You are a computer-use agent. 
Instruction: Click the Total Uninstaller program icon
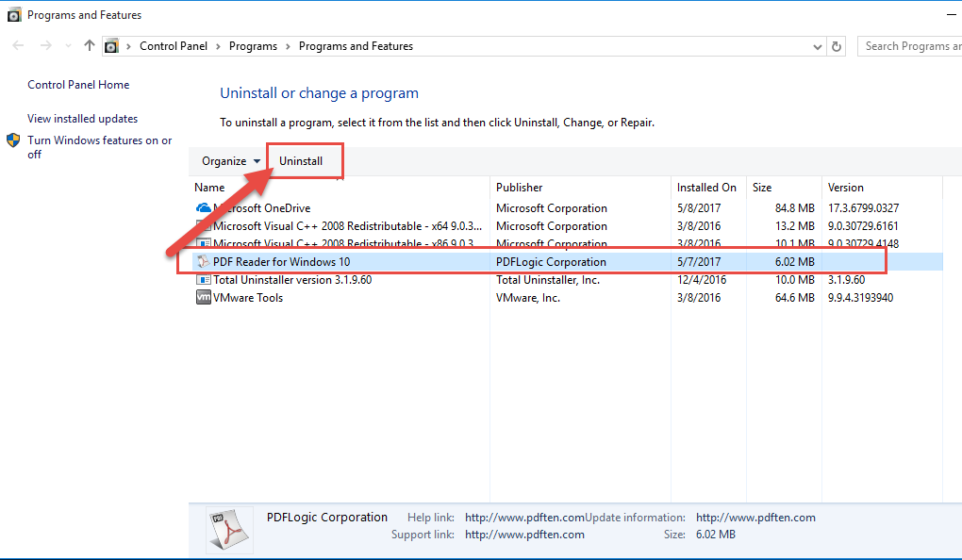pyautogui.click(x=203, y=280)
